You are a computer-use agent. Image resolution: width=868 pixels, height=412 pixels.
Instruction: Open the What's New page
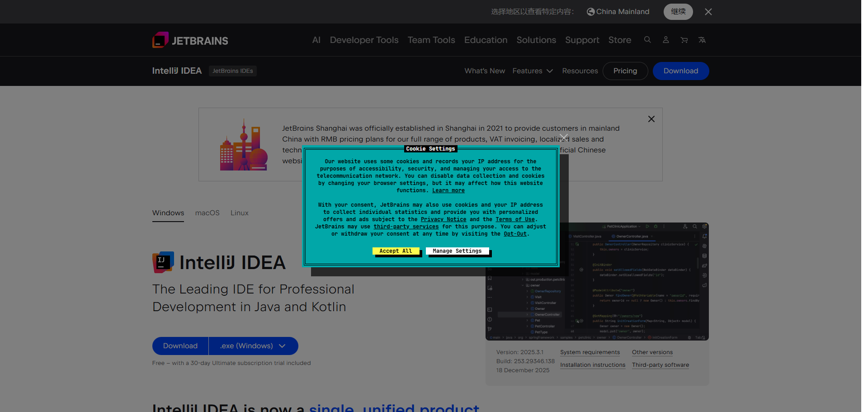tap(485, 71)
